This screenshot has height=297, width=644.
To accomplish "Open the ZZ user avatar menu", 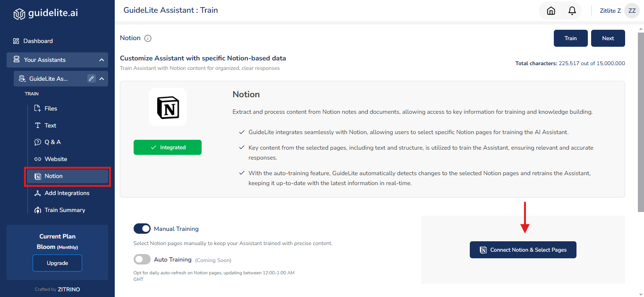I will coord(632,11).
